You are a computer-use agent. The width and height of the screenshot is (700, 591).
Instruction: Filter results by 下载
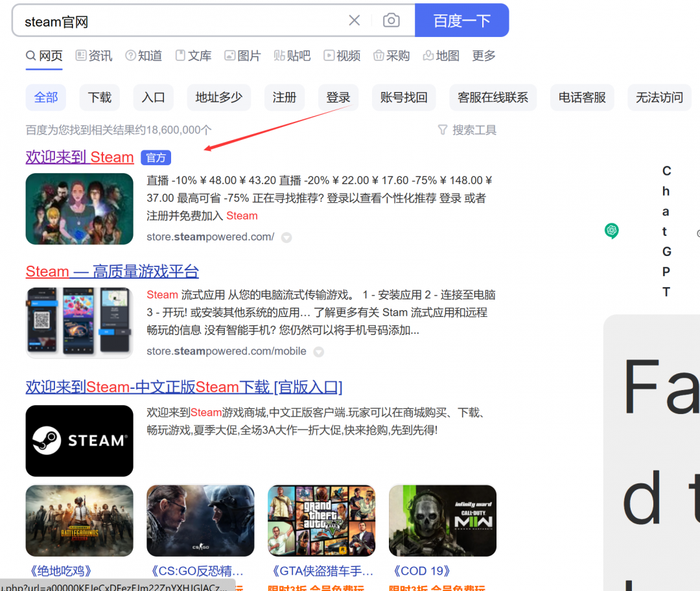pyautogui.click(x=100, y=97)
